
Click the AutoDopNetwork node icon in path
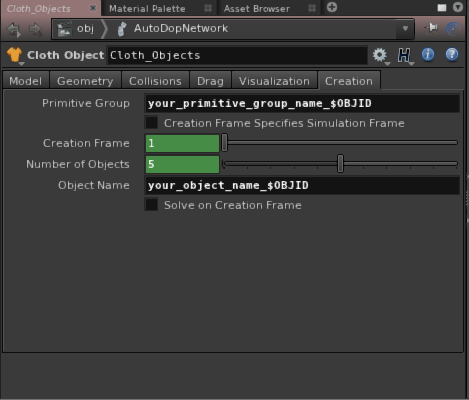(x=122, y=29)
